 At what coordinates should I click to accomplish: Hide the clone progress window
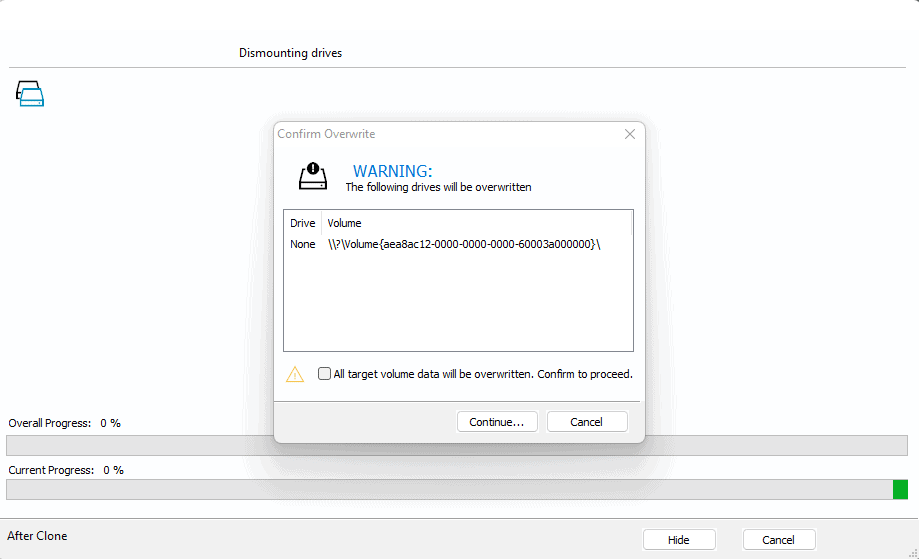tap(679, 540)
